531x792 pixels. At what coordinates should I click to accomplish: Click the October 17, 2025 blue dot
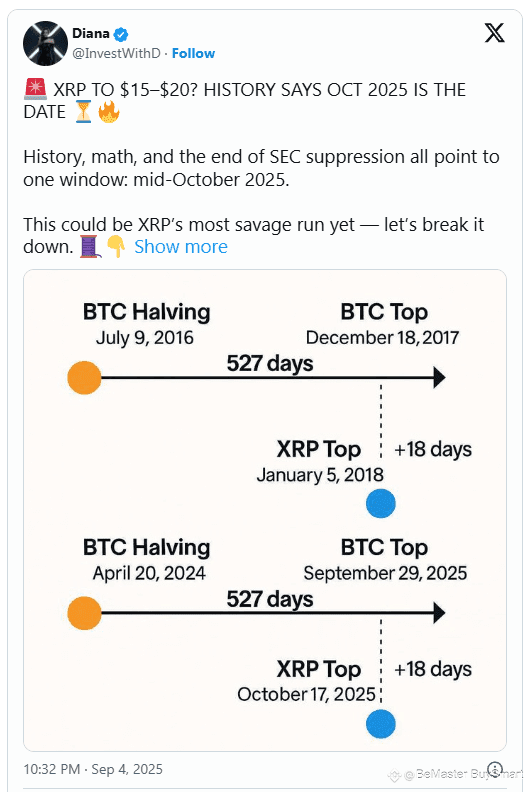(380, 724)
